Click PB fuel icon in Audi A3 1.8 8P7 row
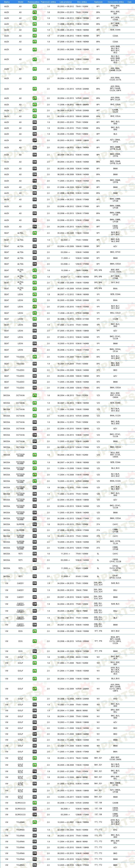The image size is (135, 868). (x=34, y=30)
